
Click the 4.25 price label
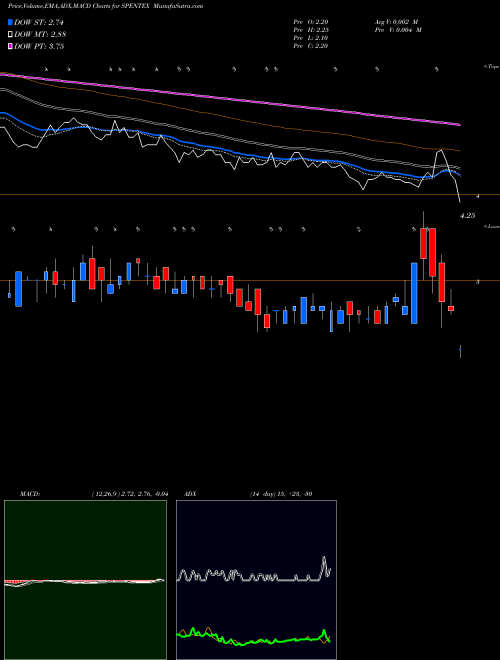468,216
